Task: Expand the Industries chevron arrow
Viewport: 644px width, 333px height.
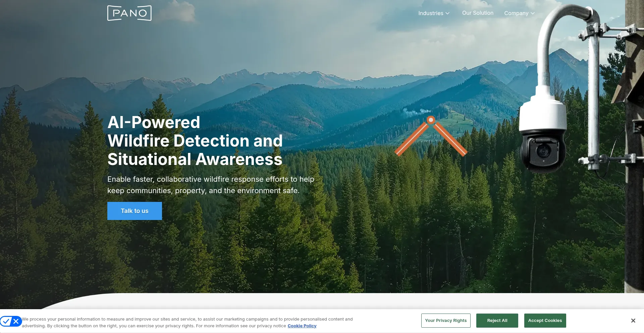Action: click(x=447, y=13)
